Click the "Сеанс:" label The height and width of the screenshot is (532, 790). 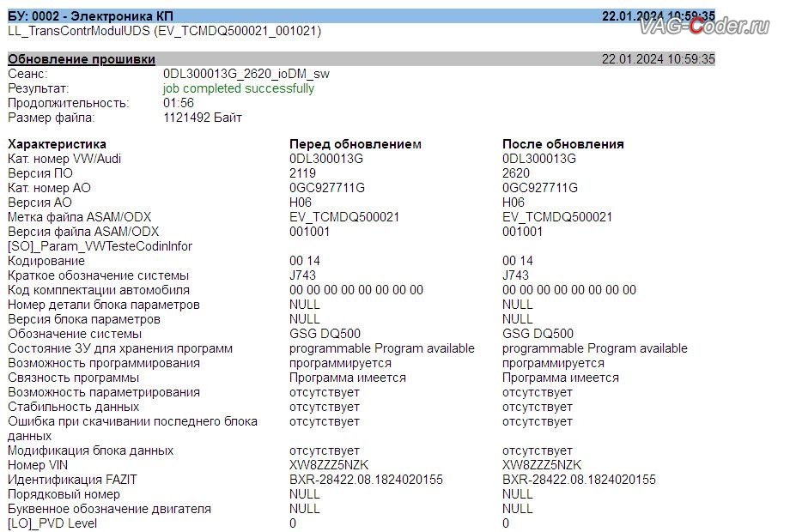(x=27, y=74)
